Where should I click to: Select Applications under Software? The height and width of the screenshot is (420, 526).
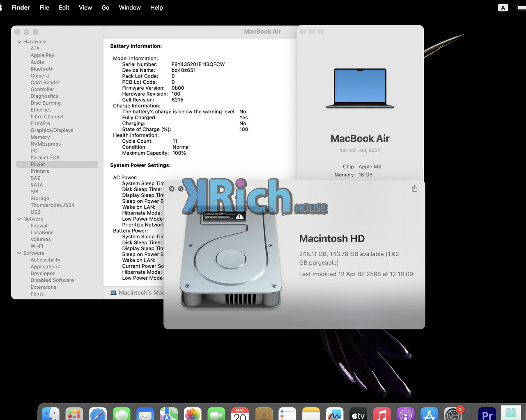pos(45,267)
